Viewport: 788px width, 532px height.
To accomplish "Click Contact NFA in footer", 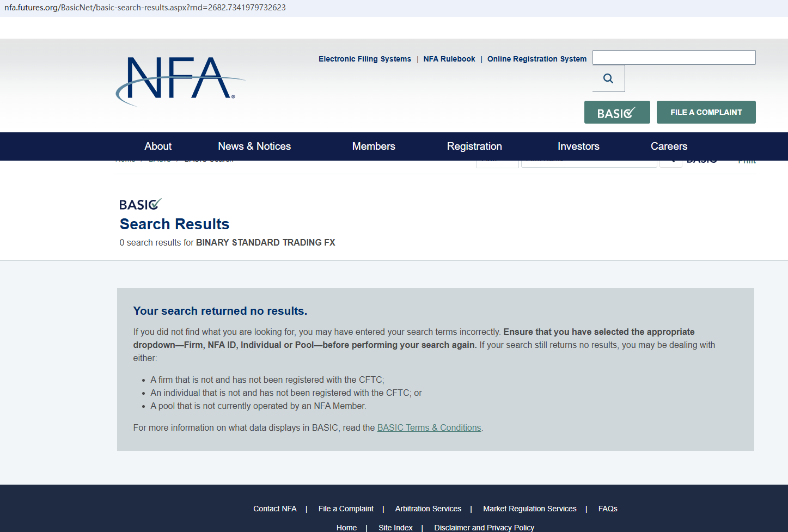I will coord(275,509).
